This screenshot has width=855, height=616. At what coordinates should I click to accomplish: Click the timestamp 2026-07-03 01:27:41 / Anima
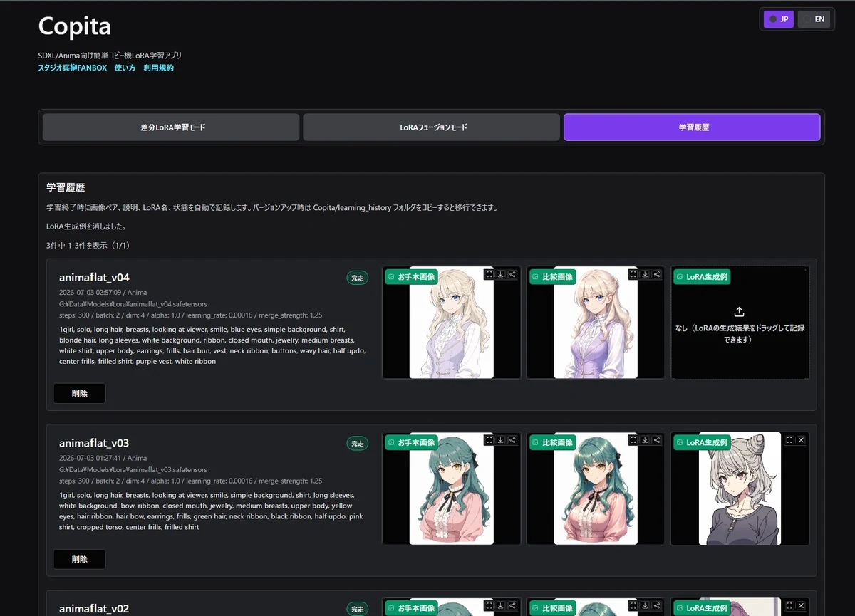click(x=103, y=459)
